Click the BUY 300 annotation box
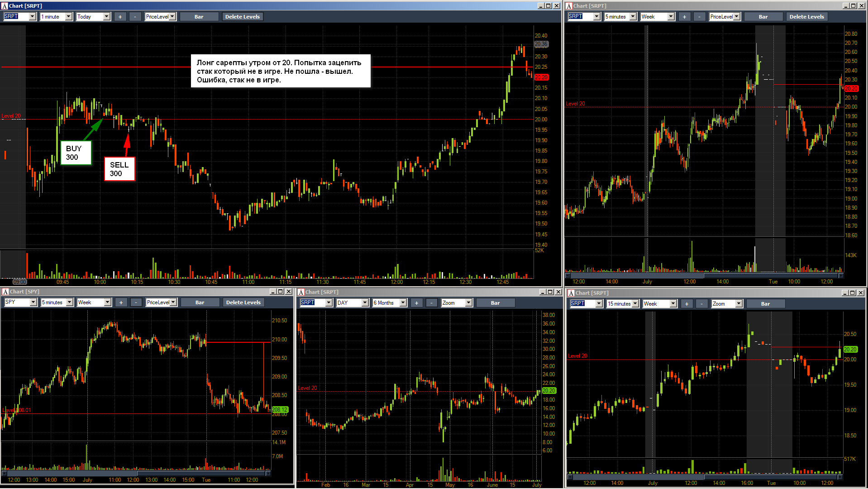The width and height of the screenshot is (868, 489). click(76, 153)
